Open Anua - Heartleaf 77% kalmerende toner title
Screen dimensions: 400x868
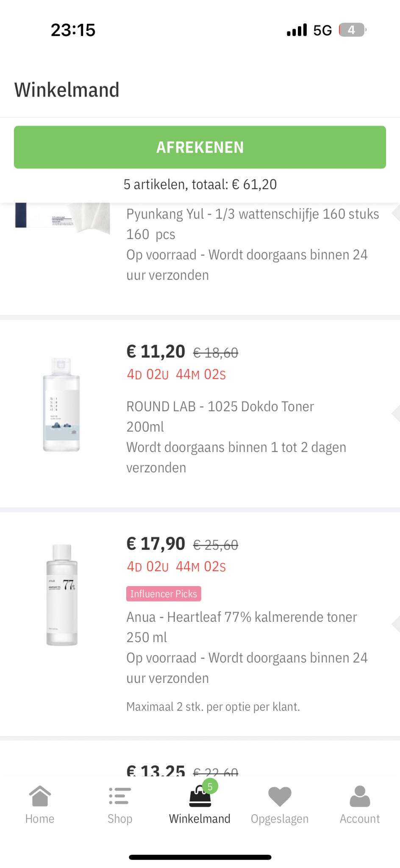pos(242,617)
